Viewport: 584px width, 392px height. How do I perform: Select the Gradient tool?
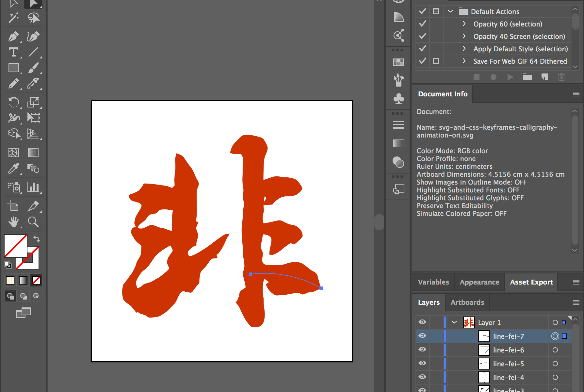33,153
